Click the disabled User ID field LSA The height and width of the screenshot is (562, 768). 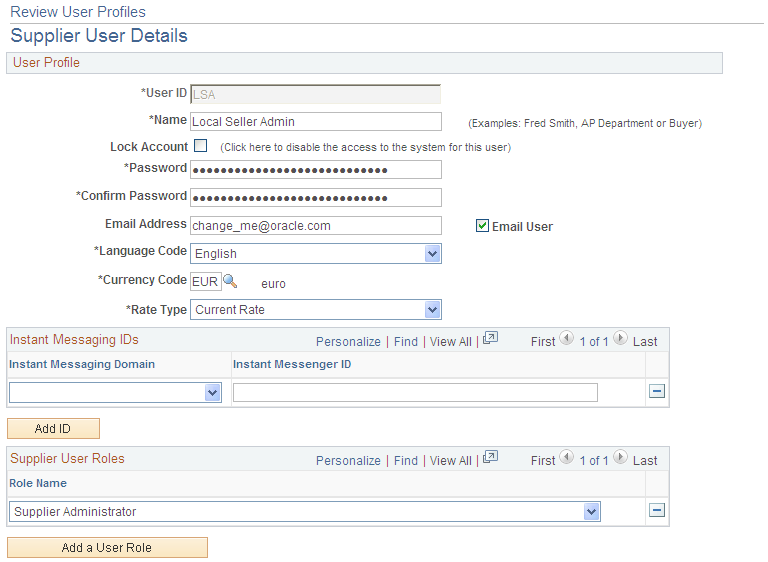click(315, 94)
